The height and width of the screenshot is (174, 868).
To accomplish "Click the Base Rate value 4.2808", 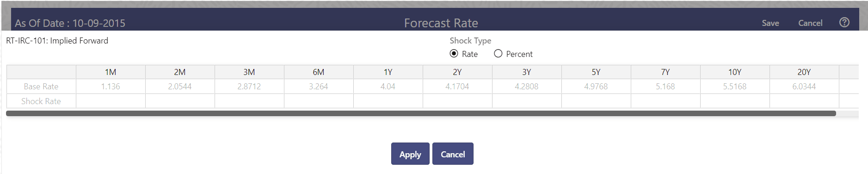I will [x=527, y=87].
